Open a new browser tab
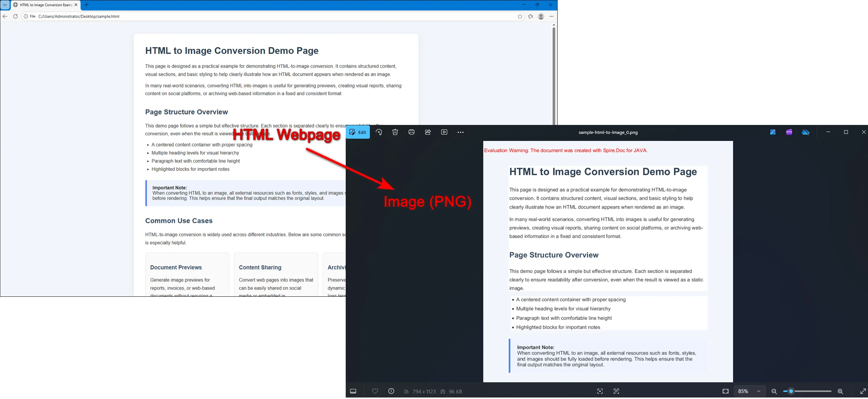The height and width of the screenshot is (399, 868). pyautogui.click(x=87, y=5)
